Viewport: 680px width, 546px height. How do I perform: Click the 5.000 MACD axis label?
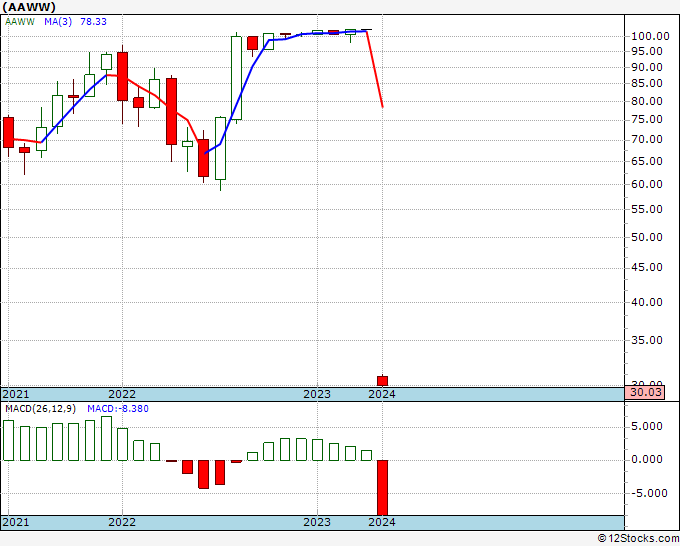coord(647,427)
